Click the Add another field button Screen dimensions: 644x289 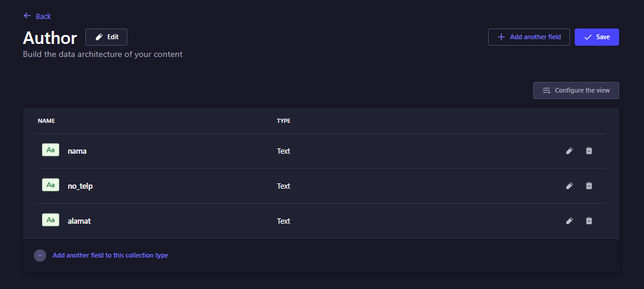tap(529, 37)
